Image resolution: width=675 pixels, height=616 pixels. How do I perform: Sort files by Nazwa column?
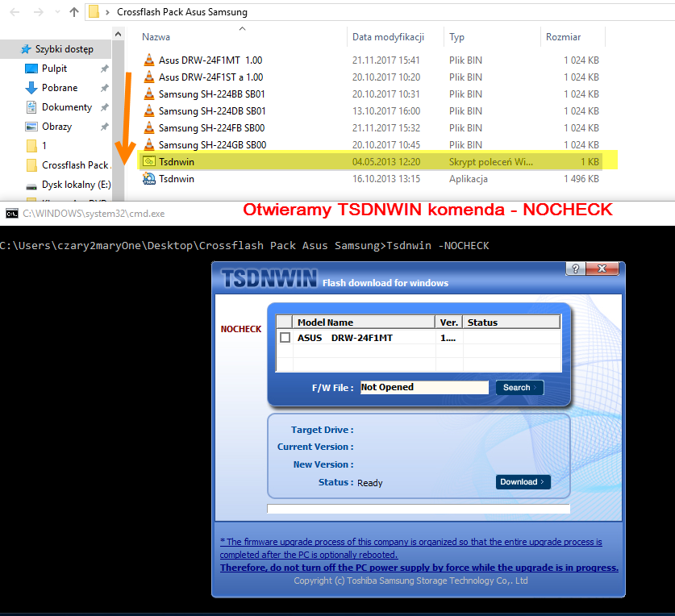click(x=156, y=37)
